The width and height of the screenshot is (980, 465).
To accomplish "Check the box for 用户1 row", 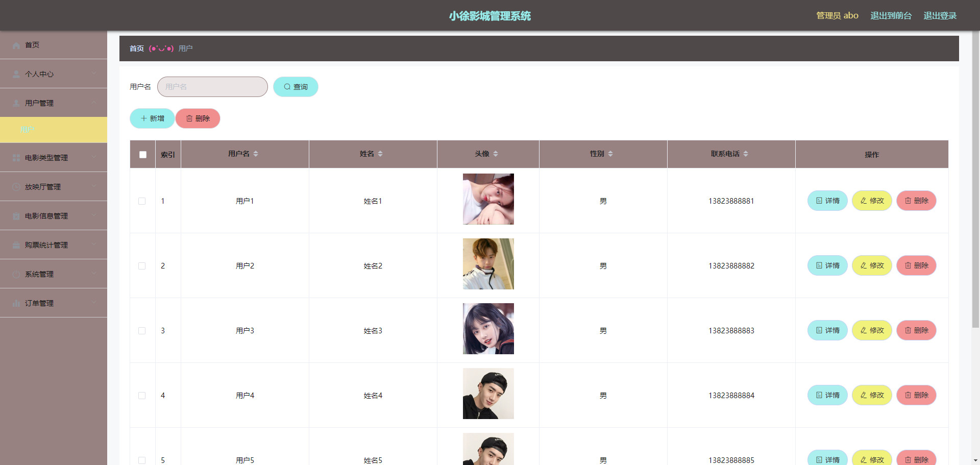I will click(x=142, y=201).
